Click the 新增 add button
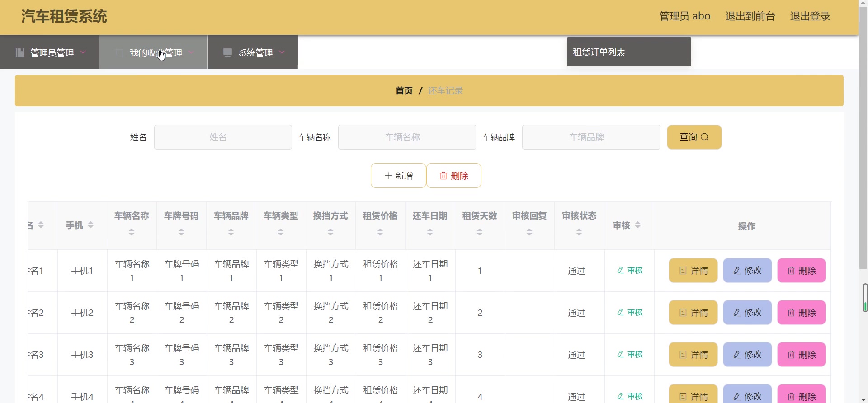The width and height of the screenshot is (868, 403). (x=398, y=175)
